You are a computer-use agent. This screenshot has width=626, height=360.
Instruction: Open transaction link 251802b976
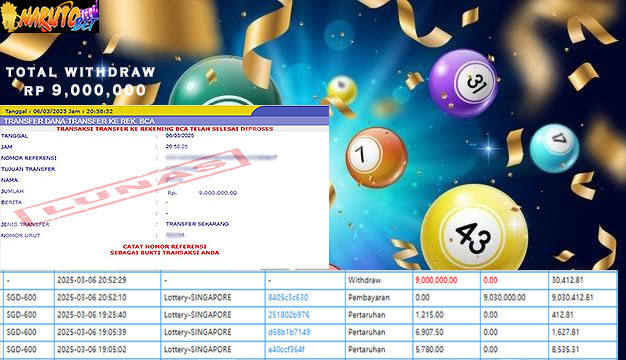coord(289,315)
